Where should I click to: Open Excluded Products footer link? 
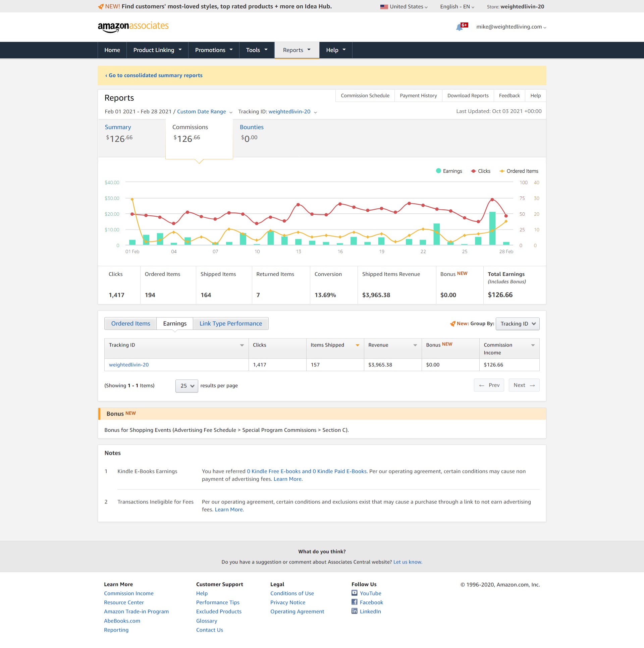[x=219, y=611]
